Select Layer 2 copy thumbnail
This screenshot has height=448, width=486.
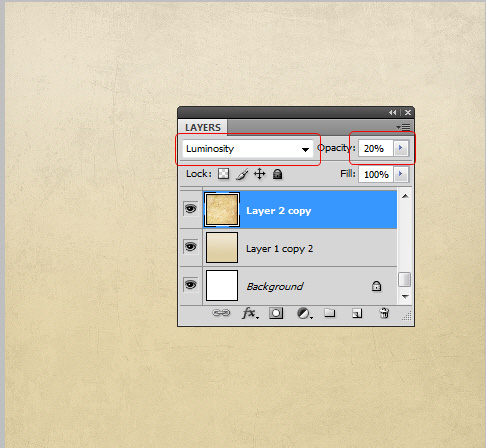222,210
